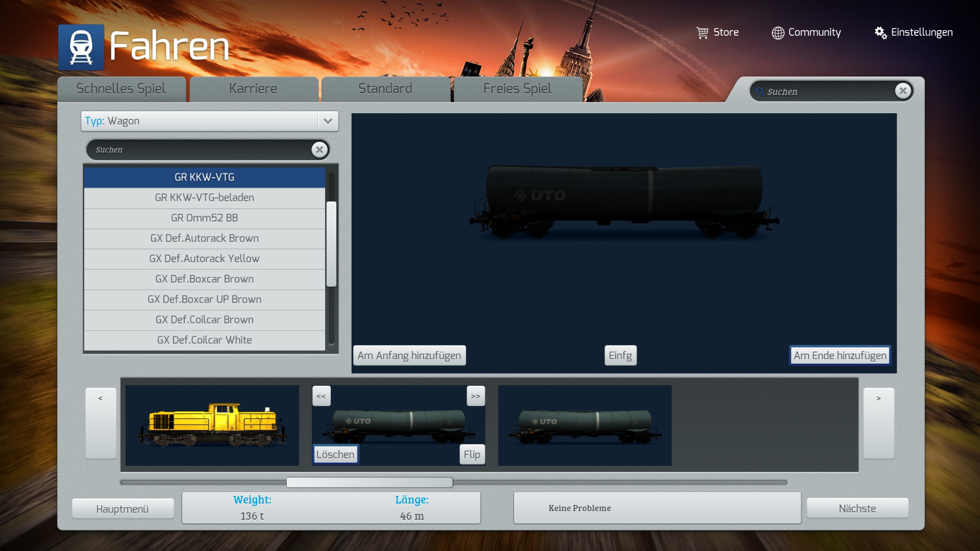Screen dimensions: 980x551
Task: Open Einstellungen via gear icon
Action: [x=880, y=33]
